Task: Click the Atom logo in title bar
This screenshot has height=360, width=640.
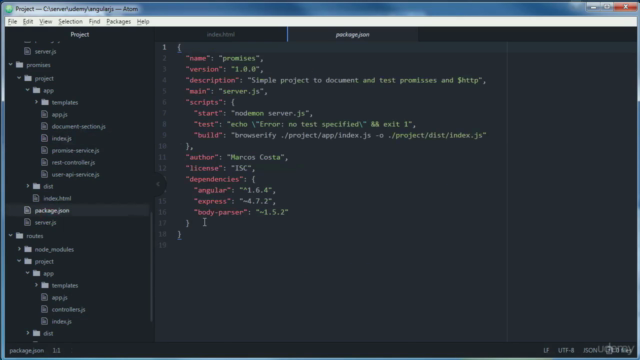Action: coord(9,9)
